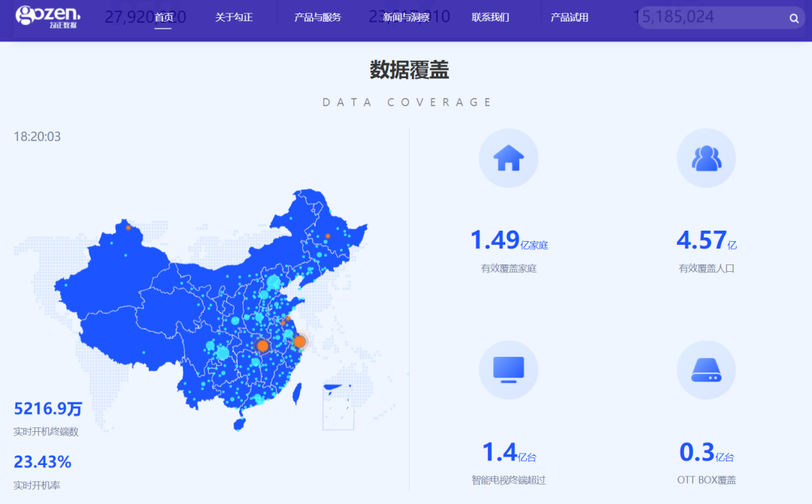
Task: Click the 产品试用 link
Action: click(x=569, y=17)
